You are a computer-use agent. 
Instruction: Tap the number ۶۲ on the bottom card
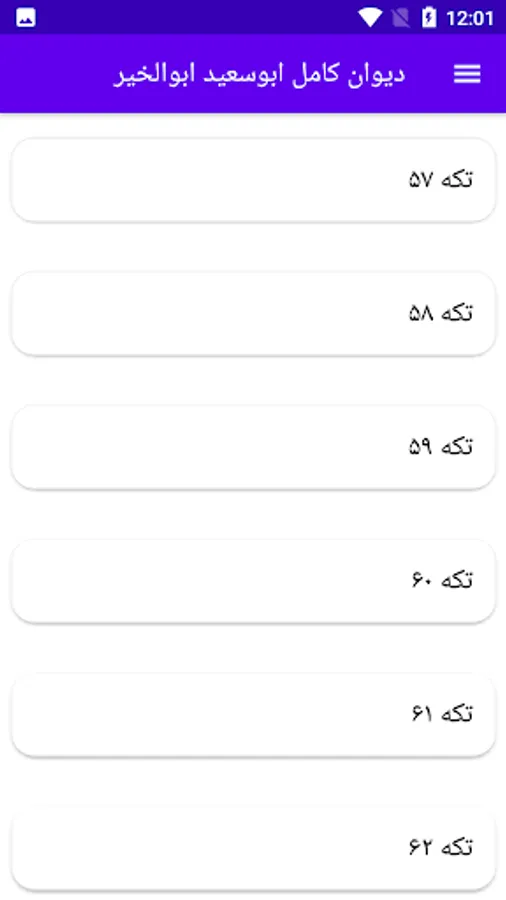click(x=421, y=848)
